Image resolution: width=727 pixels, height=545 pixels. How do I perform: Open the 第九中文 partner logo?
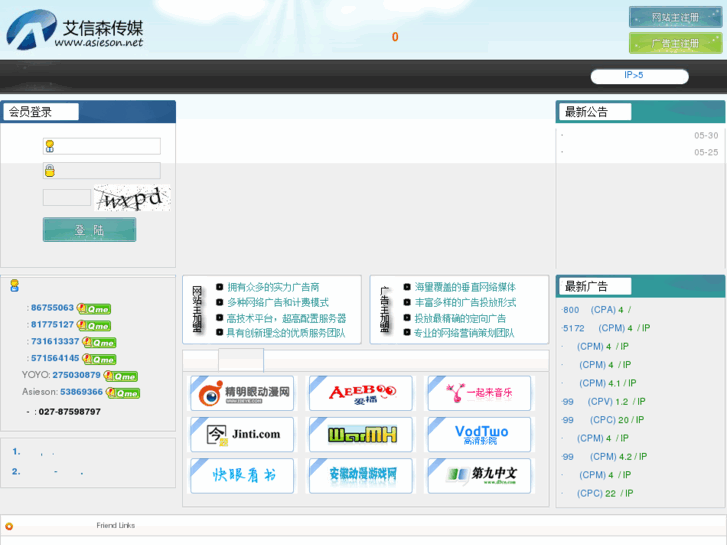point(479,476)
